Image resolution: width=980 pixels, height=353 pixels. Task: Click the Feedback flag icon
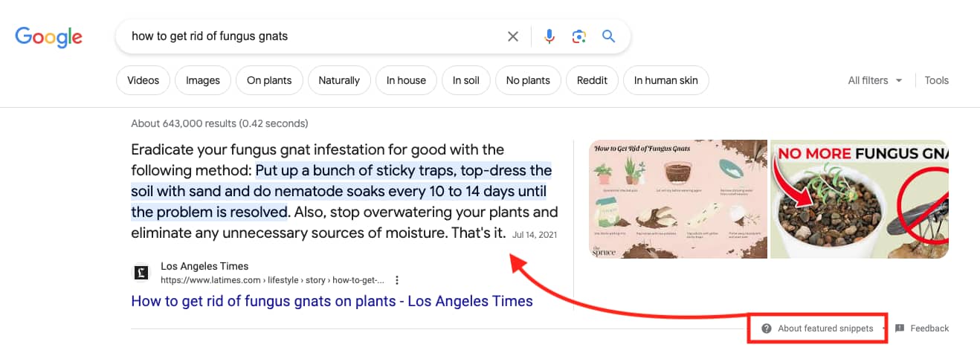900,328
